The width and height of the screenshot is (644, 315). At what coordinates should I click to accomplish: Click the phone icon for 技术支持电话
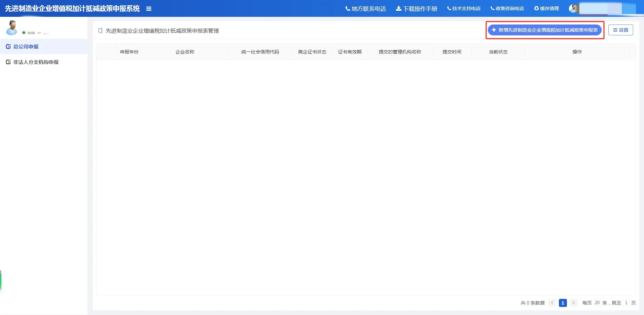[x=449, y=9]
